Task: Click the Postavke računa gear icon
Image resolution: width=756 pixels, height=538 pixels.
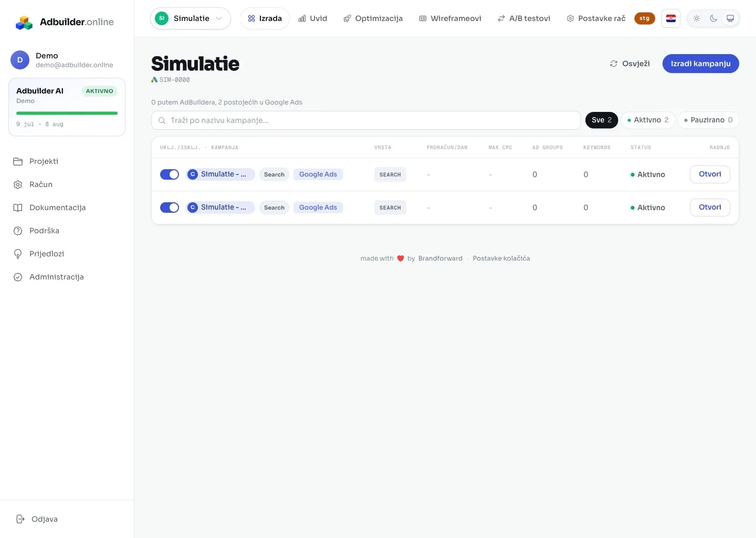Action: (x=570, y=18)
